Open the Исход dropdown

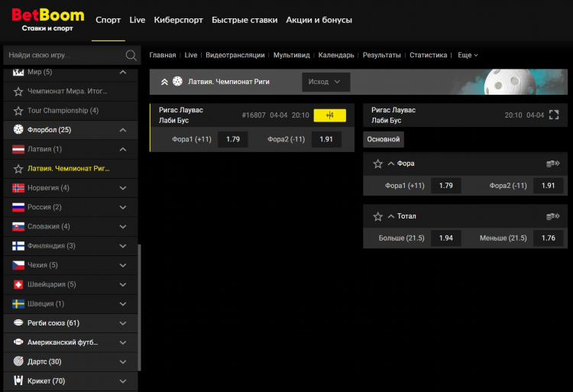pos(326,82)
